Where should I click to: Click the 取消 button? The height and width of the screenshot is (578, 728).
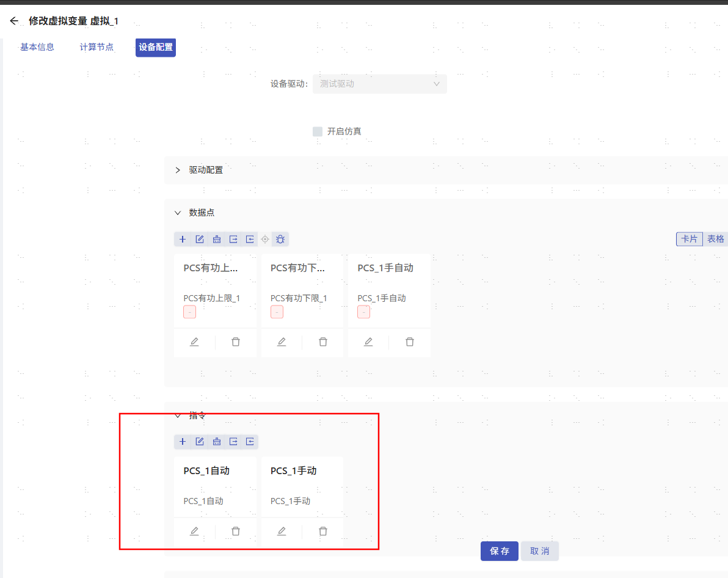(539, 551)
